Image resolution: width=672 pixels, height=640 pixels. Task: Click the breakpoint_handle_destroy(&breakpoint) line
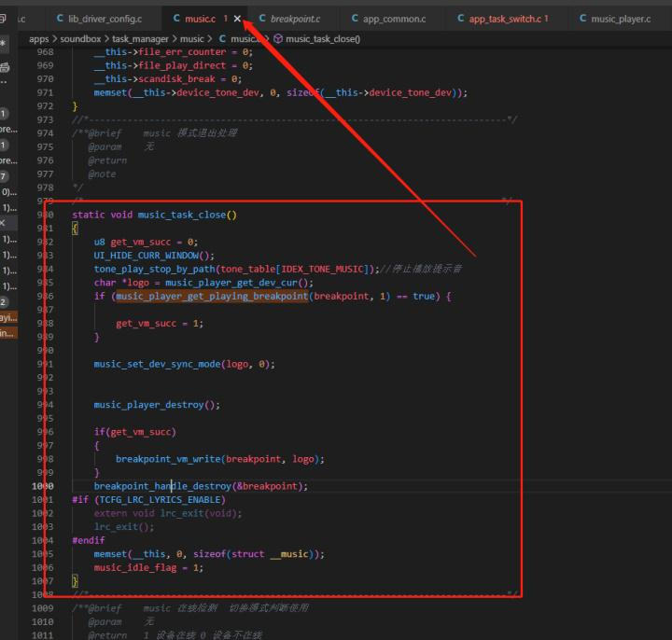201,486
